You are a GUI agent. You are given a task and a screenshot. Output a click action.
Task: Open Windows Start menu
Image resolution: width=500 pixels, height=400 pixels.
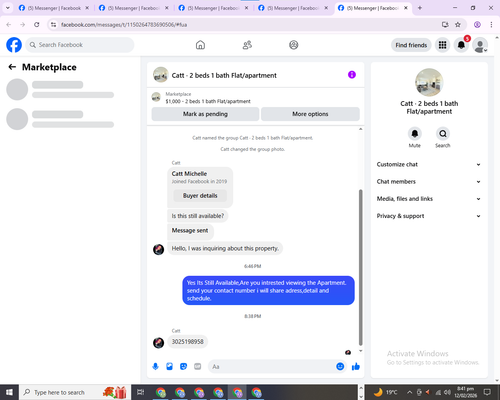coord(9,392)
